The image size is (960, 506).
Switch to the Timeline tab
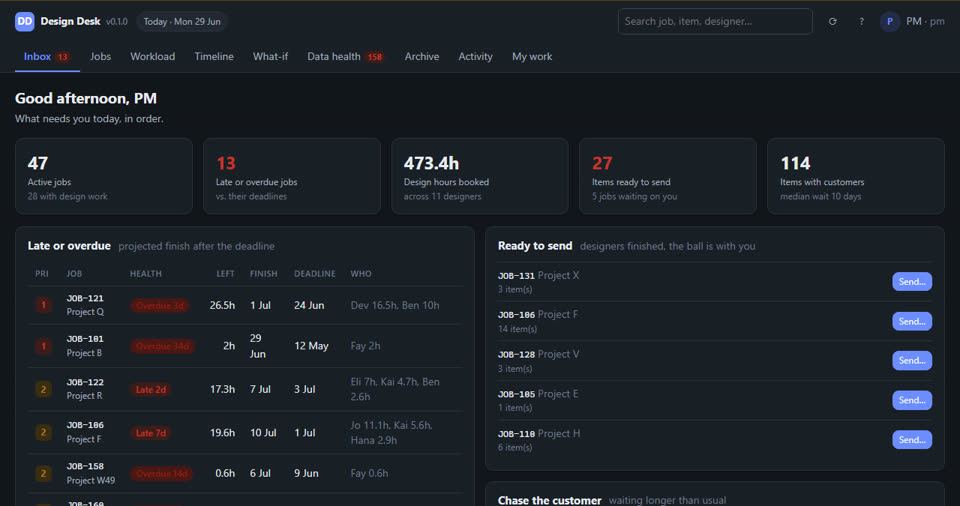(x=214, y=56)
